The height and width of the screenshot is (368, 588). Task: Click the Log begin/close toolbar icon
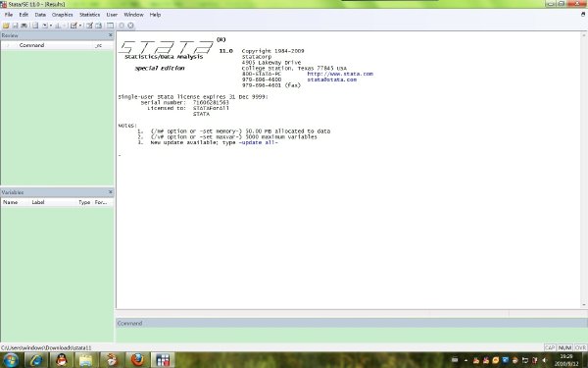(35, 26)
